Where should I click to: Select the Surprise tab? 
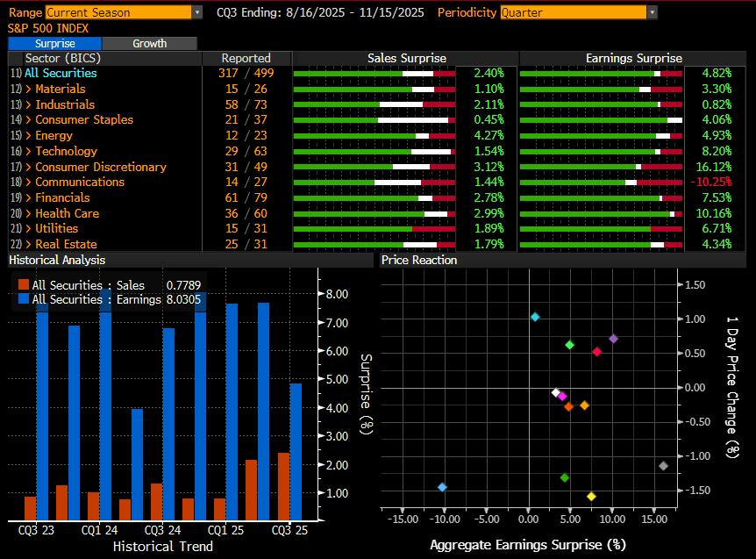[x=54, y=43]
